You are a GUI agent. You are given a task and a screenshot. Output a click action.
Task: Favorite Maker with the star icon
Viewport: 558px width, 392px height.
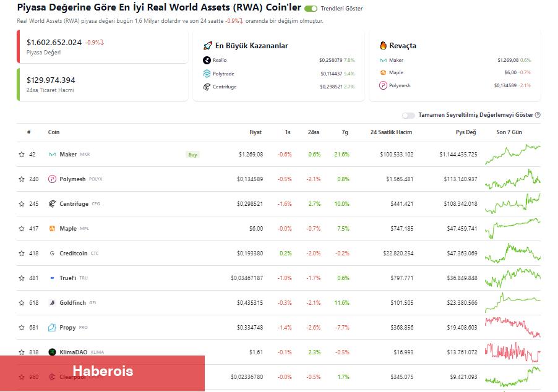pyautogui.click(x=22, y=155)
